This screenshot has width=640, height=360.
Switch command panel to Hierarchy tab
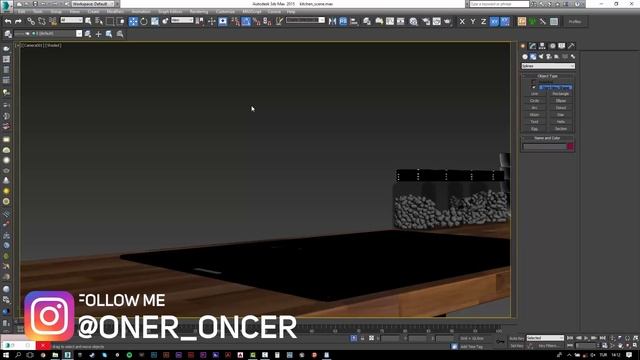[x=542, y=46]
